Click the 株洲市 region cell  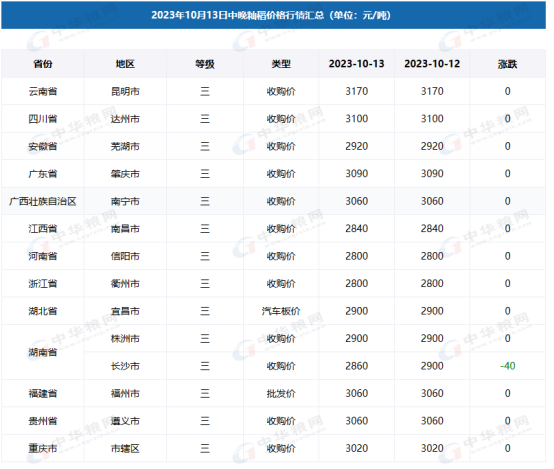(x=125, y=339)
